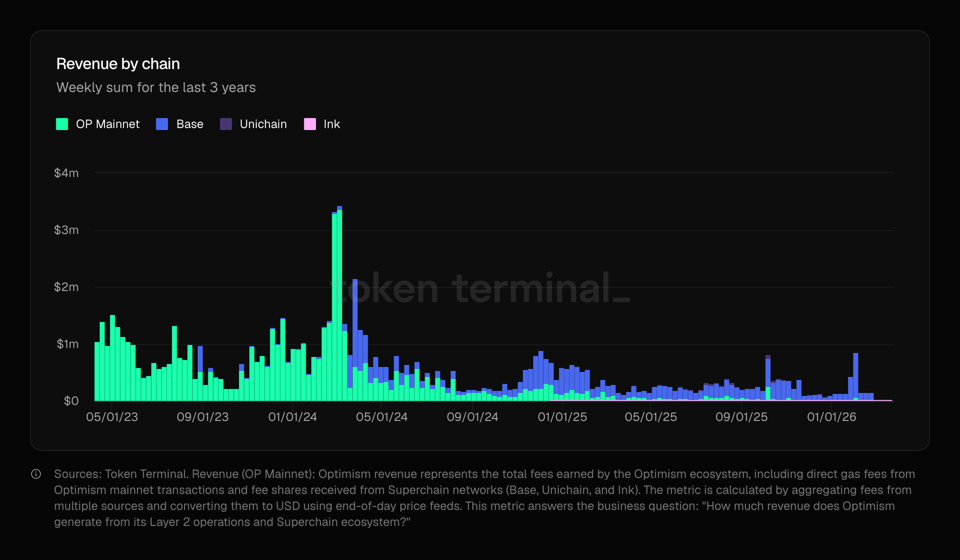Click the Ink pink legend swatch

click(x=310, y=124)
